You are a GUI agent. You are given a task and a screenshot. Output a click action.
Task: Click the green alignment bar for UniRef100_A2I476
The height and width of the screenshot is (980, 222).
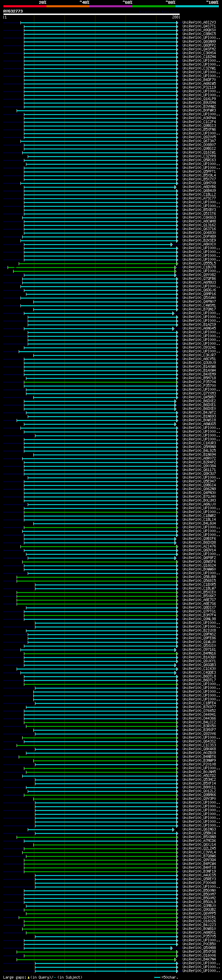pos(99,546)
